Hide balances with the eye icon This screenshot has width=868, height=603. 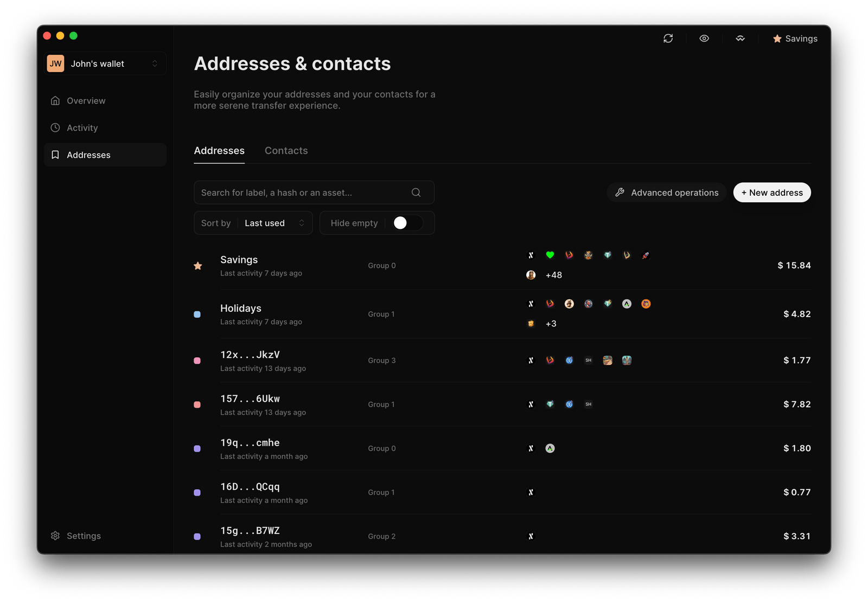704,39
